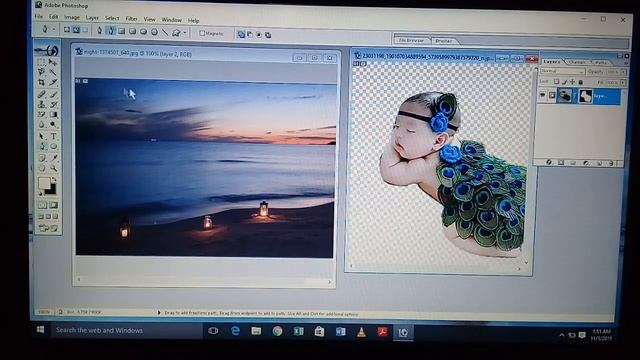Pick the Path Selection tool
This screenshot has width=640, height=360.
click(x=42, y=136)
